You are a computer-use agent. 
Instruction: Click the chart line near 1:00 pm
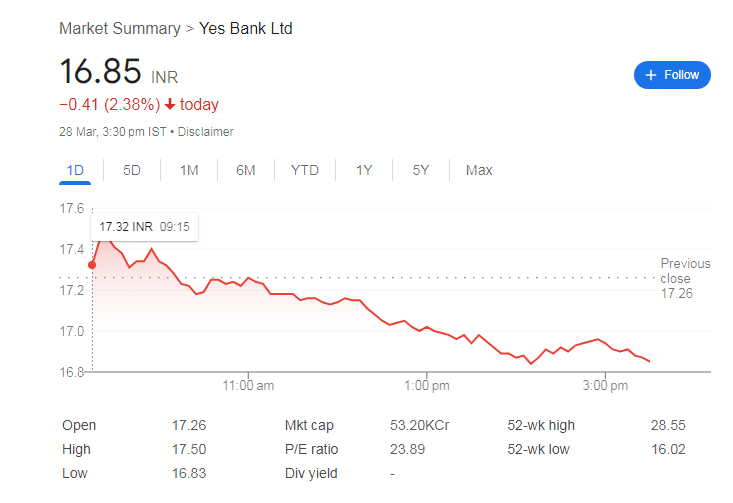[427, 327]
